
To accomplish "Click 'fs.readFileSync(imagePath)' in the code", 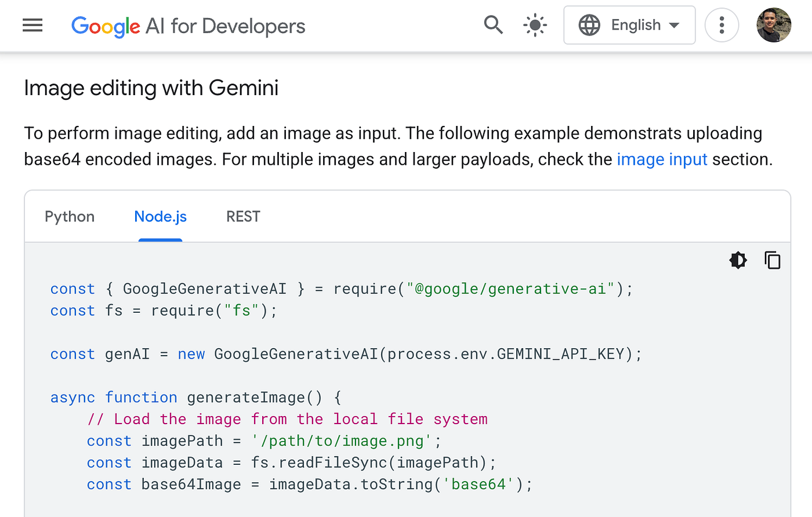I will (369, 462).
